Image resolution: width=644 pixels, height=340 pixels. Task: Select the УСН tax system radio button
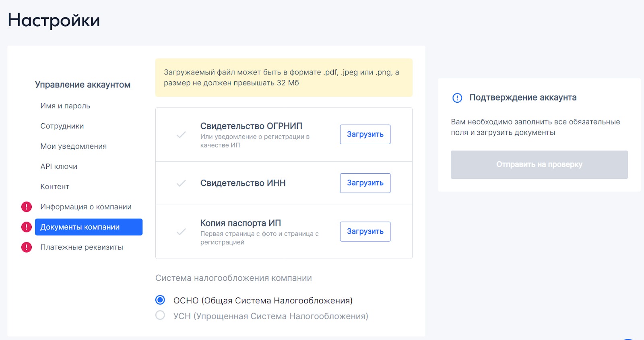[x=160, y=315]
